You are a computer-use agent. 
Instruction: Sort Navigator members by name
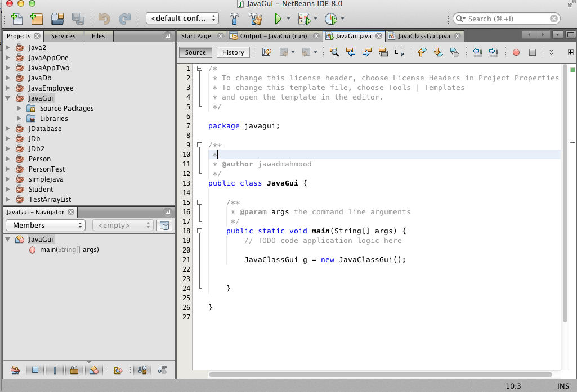142,370
